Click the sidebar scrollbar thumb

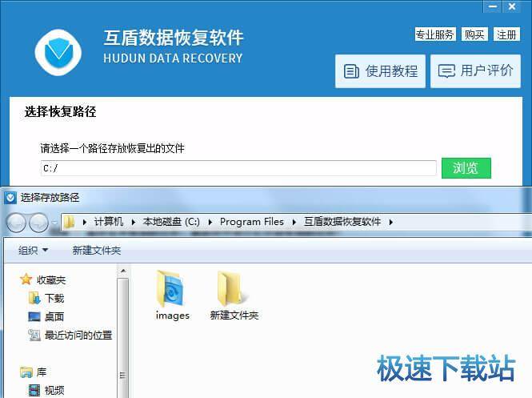pos(123,338)
